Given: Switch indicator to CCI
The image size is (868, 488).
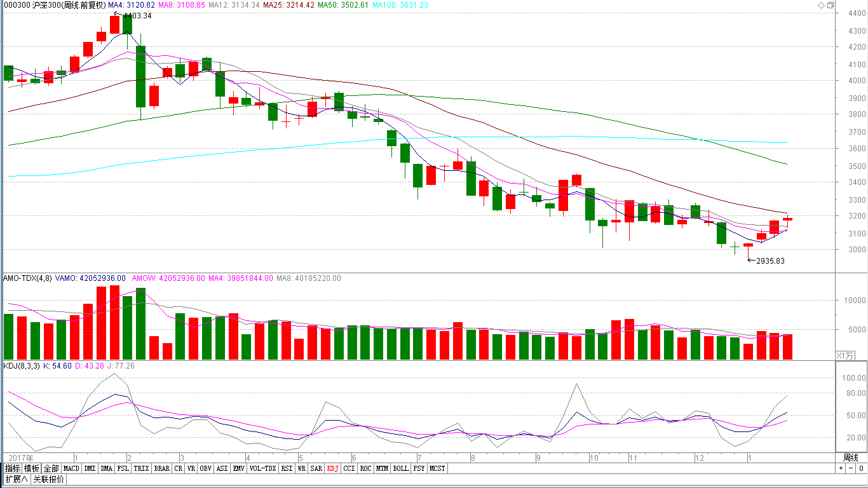Looking at the screenshot, I should click(349, 468).
